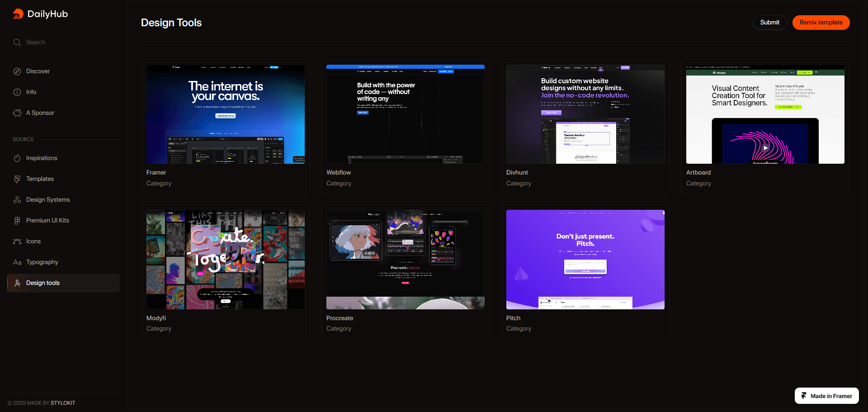Viewport: 868px width, 412px height.
Task: Click the Icons sidebar glyph
Action: pyautogui.click(x=17, y=242)
